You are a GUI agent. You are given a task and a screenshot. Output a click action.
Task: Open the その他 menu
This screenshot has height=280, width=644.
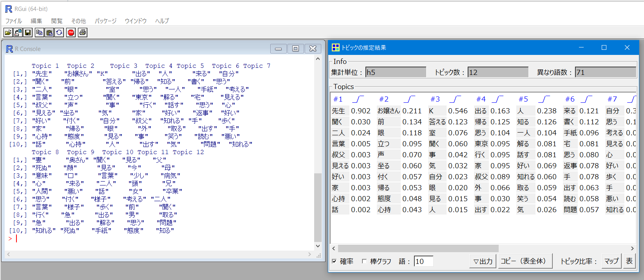point(78,21)
